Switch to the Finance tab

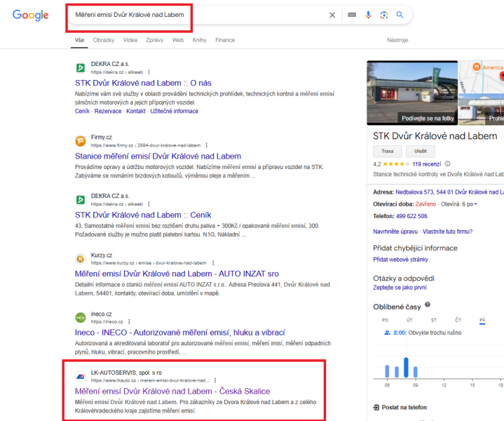point(225,40)
